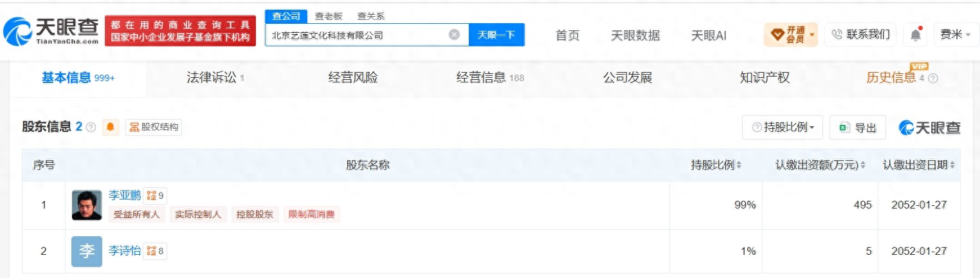Click the 实际控制人 tag

tap(199, 214)
